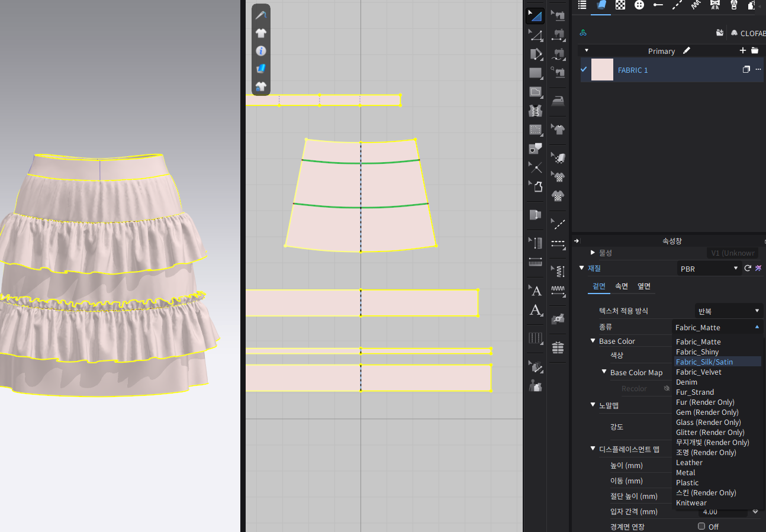Click the info icon in 2D window
Image resolution: width=766 pixels, height=532 pixels.
click(261, 51)
